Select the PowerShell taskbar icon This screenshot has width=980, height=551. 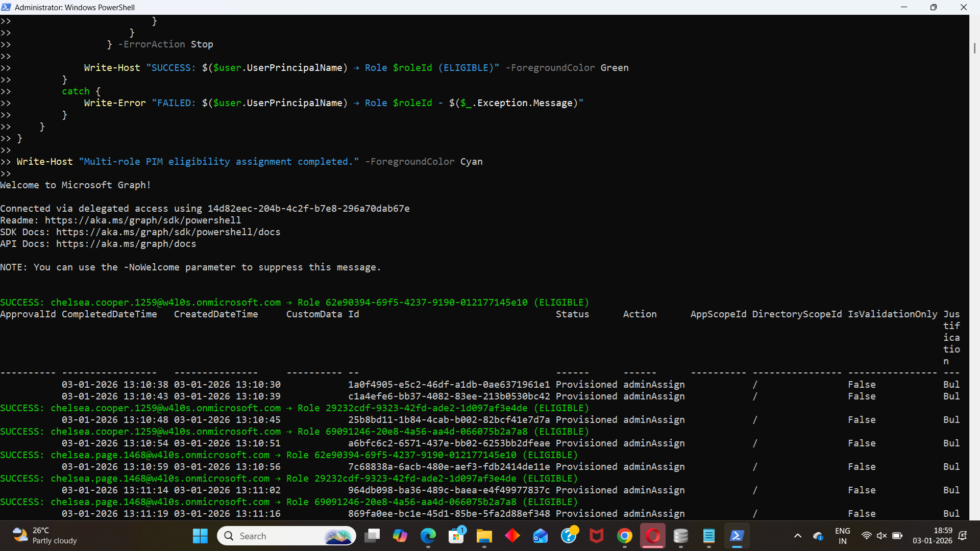[737, 536]
